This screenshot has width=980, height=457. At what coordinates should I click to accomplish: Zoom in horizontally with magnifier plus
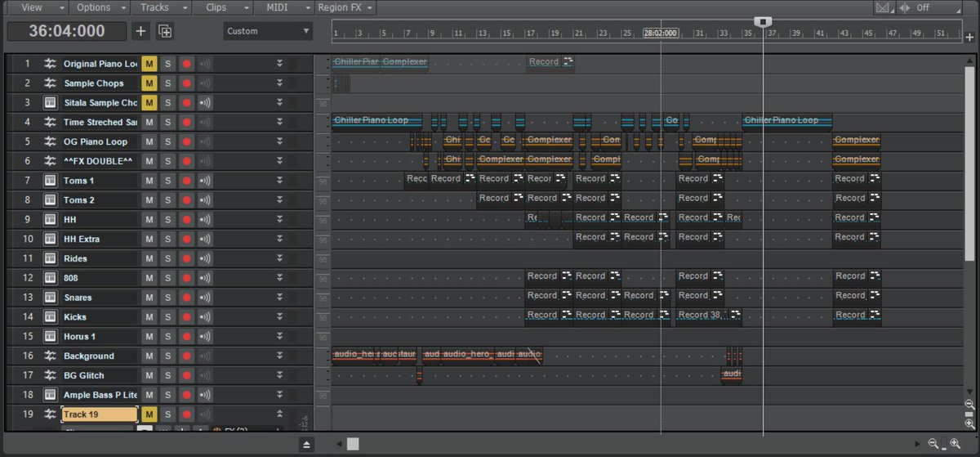pos(955,444)
